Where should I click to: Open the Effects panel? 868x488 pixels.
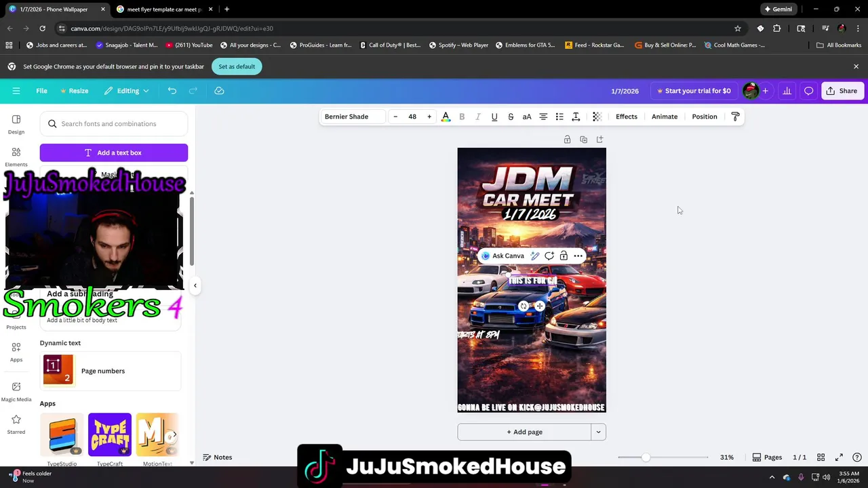coord(627,117)
